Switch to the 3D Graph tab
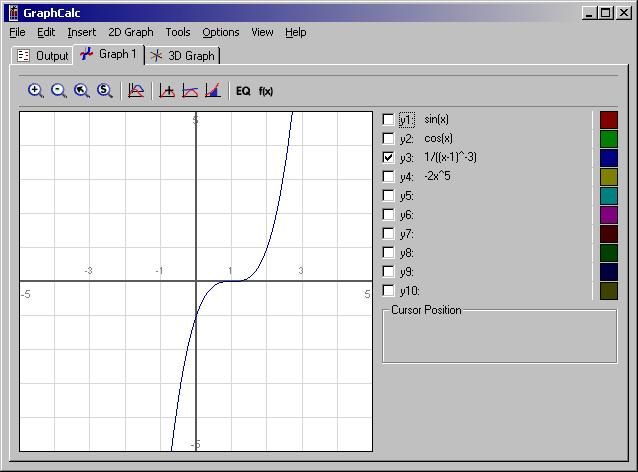Viewport: 638px width, 472px height. click(182, 56)
